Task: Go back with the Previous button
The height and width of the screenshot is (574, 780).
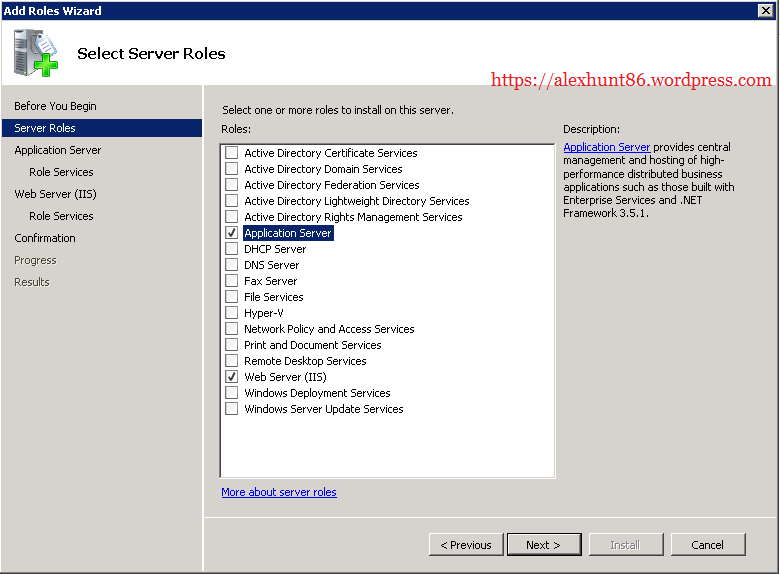Action: coord(466,545)
